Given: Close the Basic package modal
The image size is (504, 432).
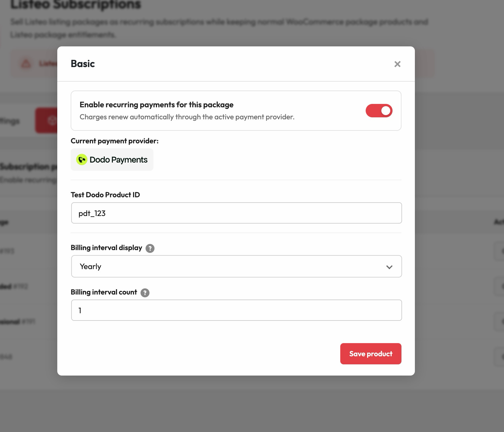Looking at the screenshot, I should coord(397,64).
